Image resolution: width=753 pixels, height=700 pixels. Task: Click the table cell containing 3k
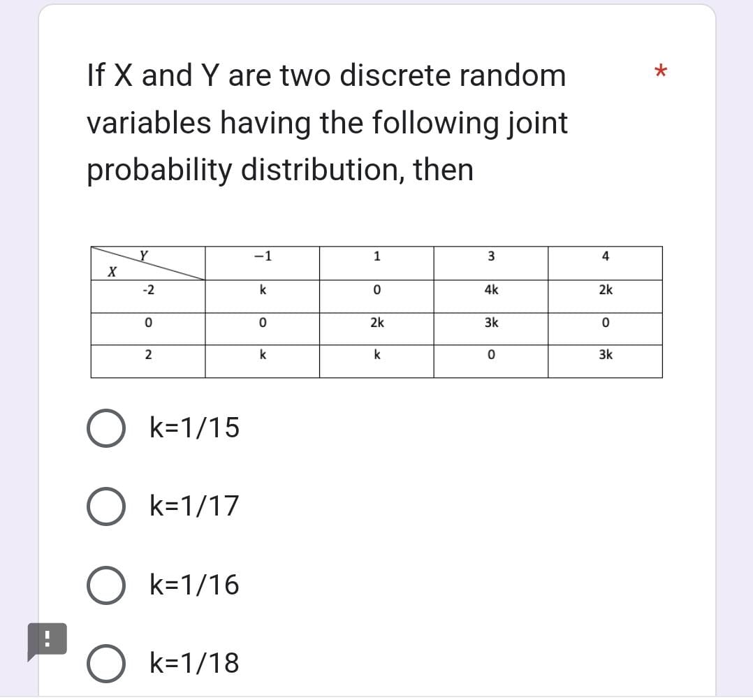492,322
